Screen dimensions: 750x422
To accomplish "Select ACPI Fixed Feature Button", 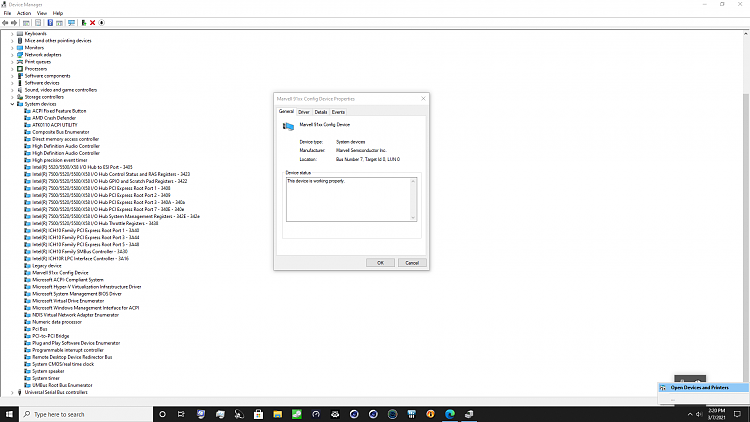I will pos(59,111).
